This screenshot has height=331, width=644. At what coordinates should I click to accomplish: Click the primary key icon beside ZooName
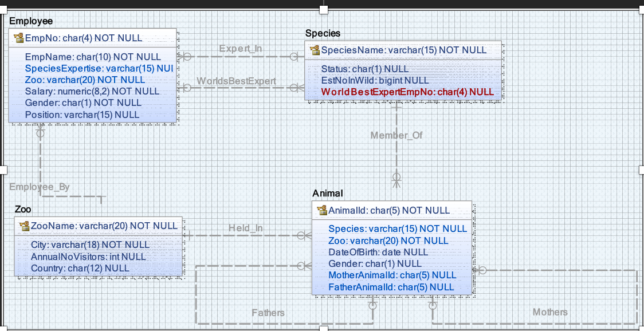coord(24,226)
